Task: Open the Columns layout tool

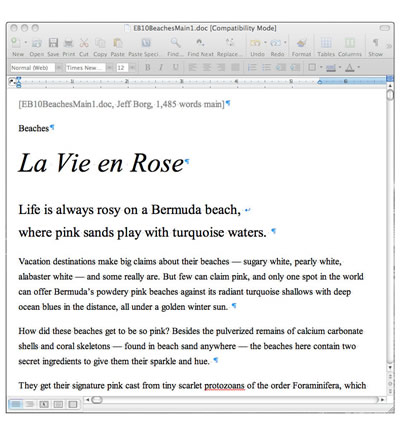Action: click(x=350, y=43)
